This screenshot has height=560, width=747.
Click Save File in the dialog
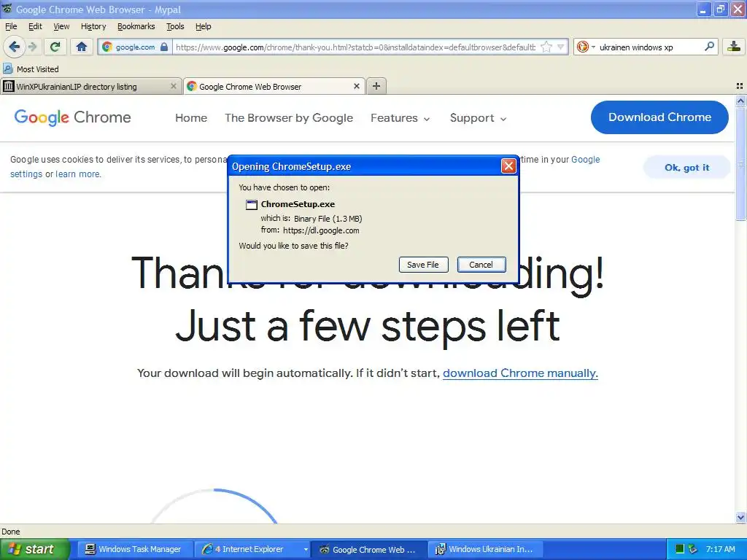pos(423,265)
